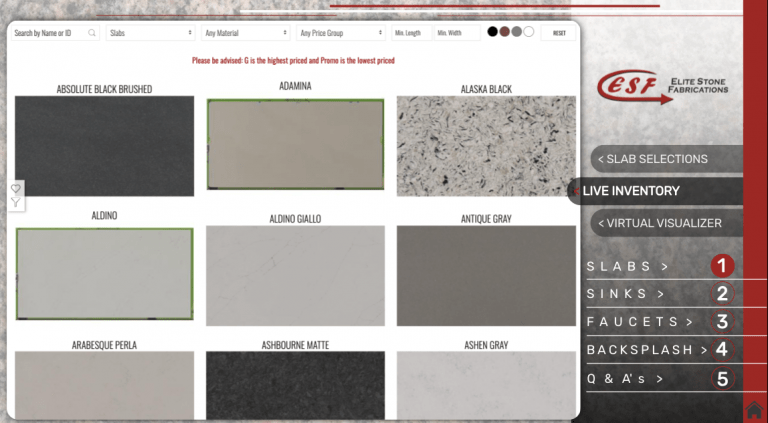This screenshot has width=768, height=423.
Task: Open the BACKSPLASH menu item
Action: pos(648,350)
